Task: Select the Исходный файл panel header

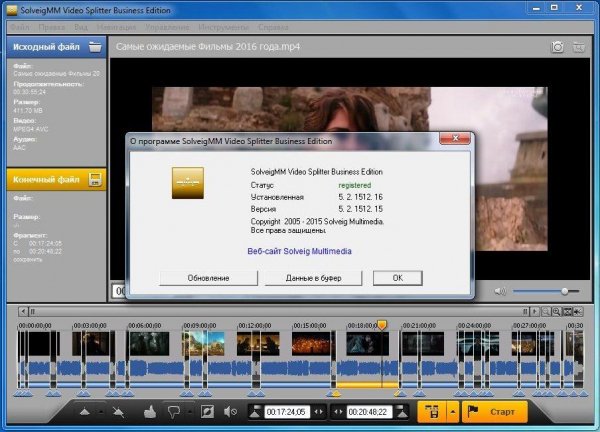Action: pyautogui.click(x=56, y=47)
